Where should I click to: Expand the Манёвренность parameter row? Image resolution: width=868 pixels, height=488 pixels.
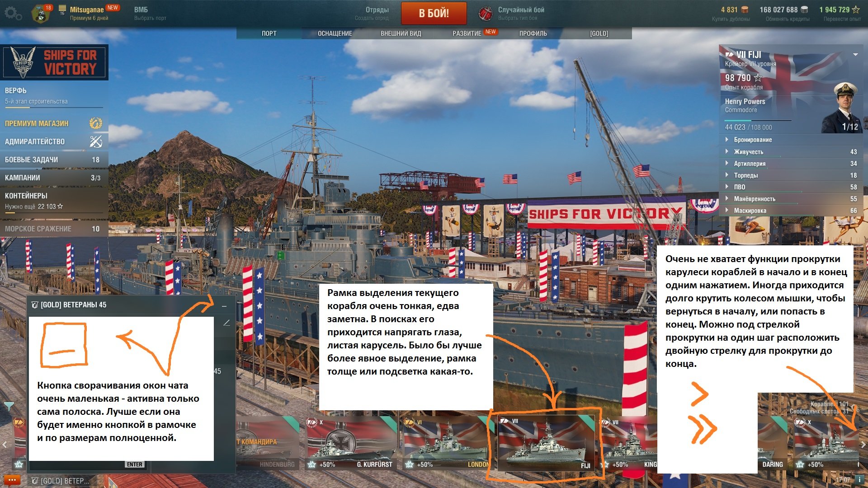click(x=791, y=199)
